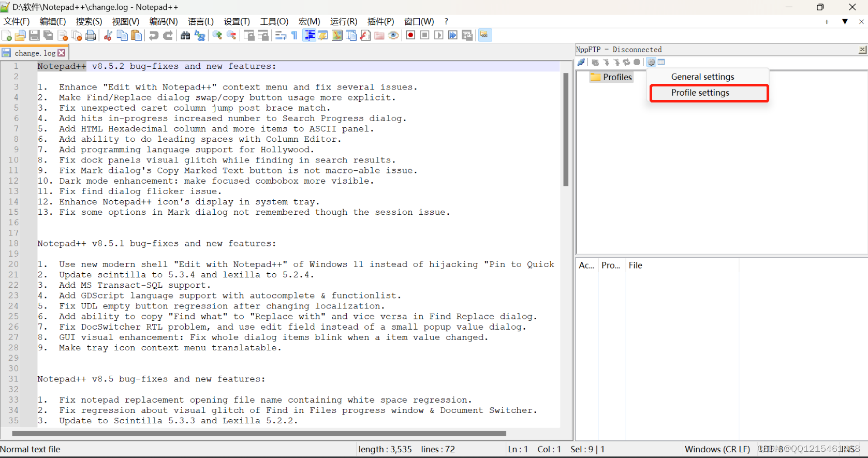Click the editor's vertical scrollbar thumb
Viewport: 868px width, 458px height.
tap(566, 129)
